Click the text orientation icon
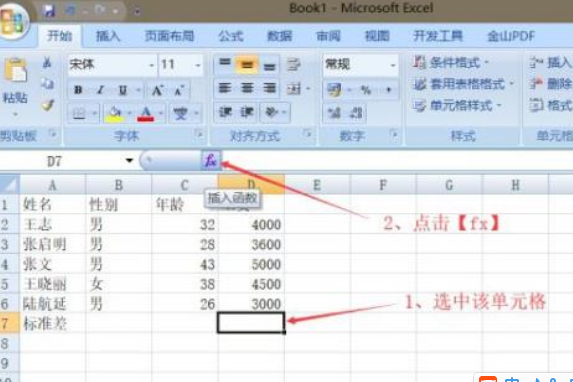 coord(272,112)
